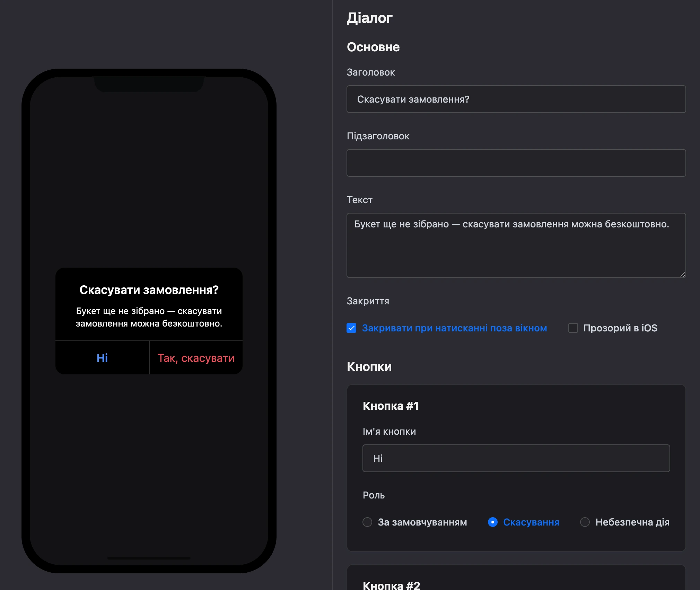700x590 pixels.
Task: Click the textarea resize handle corner
Action: pos(682,275)
